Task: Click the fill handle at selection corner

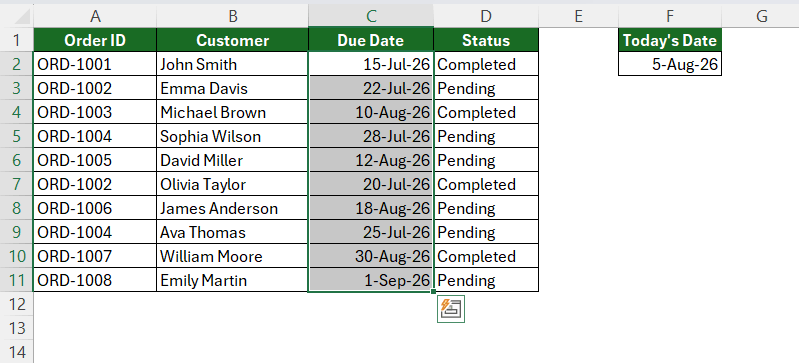Action: coord(433,292)
